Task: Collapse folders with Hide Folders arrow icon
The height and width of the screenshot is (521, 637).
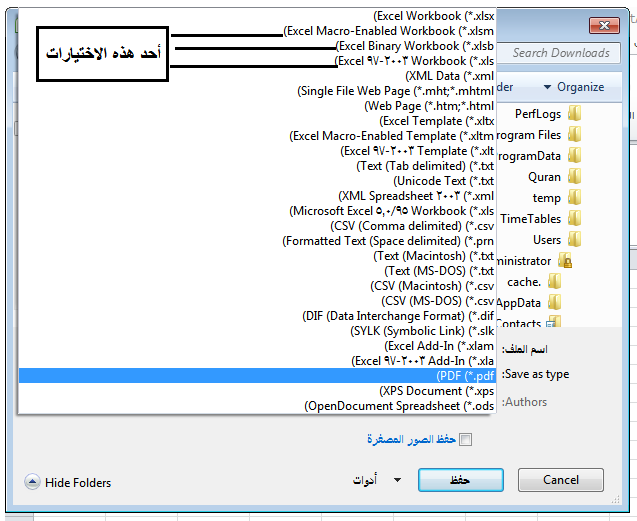Action: coord(32,482)
